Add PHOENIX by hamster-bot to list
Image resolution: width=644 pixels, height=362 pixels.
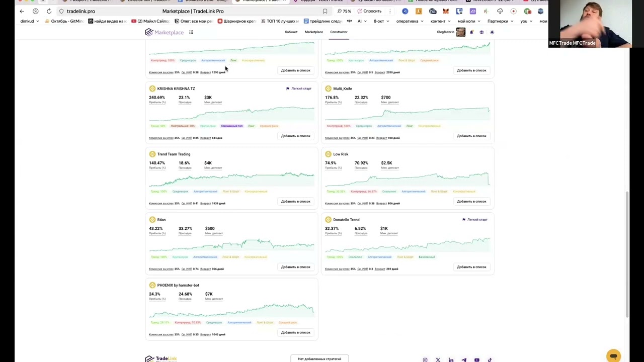(296, 332)
